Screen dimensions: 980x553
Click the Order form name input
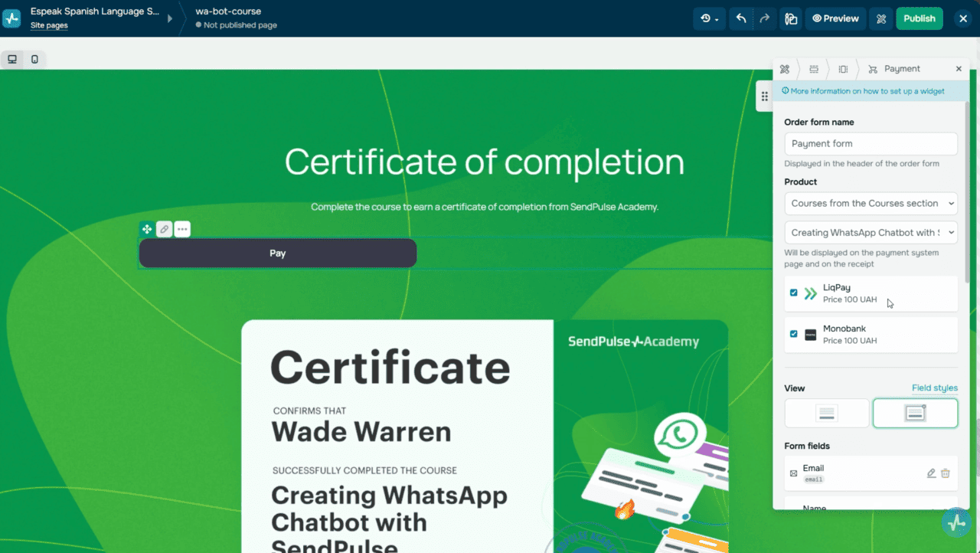871,143
